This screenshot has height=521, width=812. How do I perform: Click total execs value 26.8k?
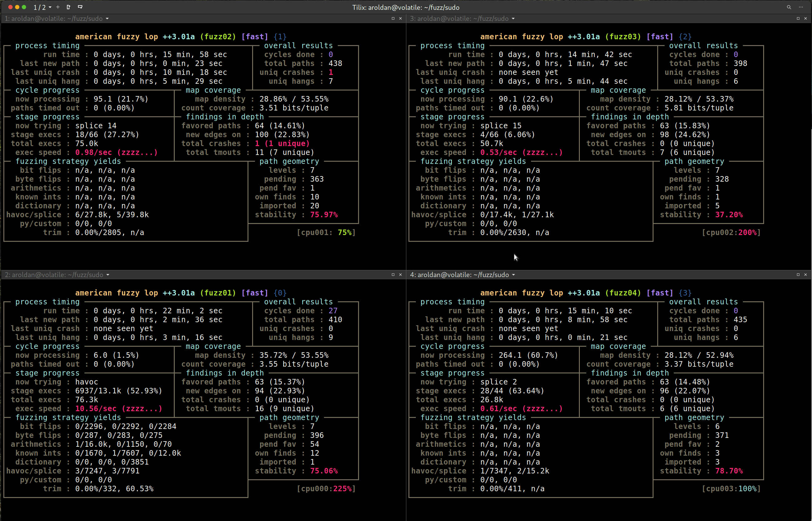[492, 399]
